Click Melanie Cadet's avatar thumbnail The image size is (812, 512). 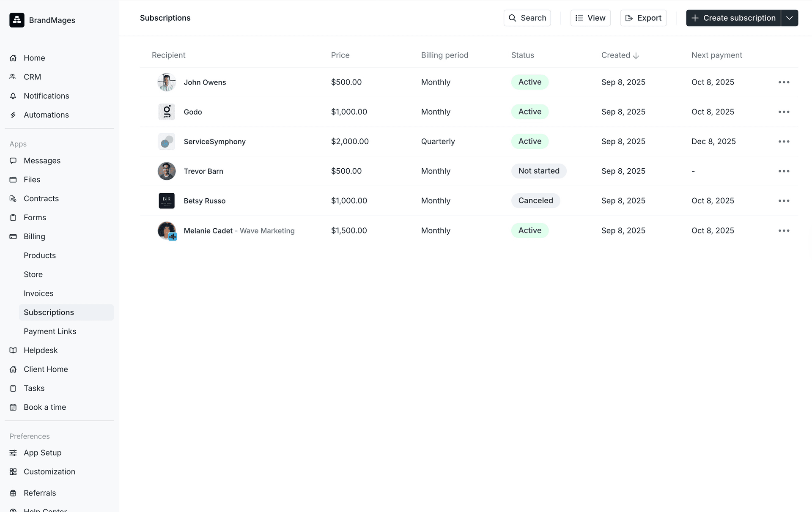167,231
